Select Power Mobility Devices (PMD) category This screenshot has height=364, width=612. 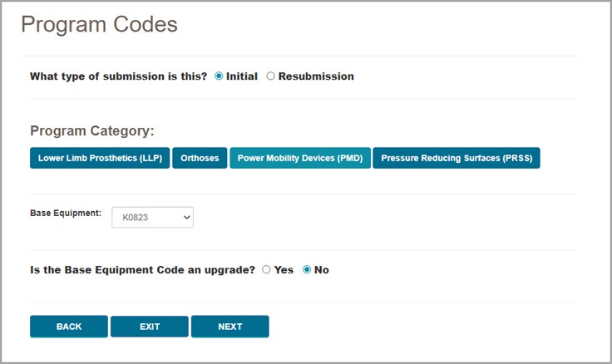(300, 158)
